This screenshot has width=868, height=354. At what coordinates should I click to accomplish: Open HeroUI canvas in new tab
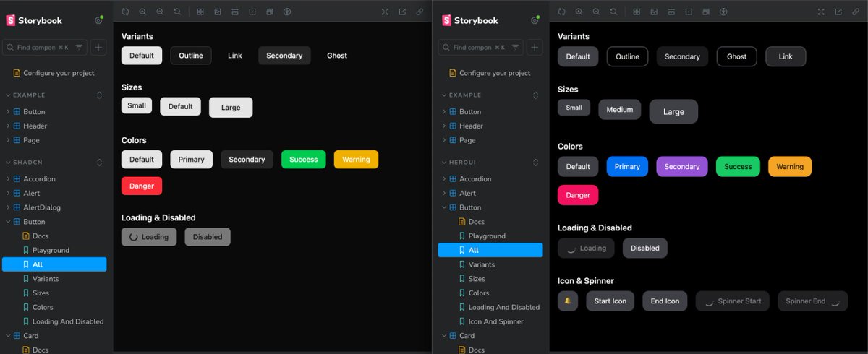coord(838,12)
